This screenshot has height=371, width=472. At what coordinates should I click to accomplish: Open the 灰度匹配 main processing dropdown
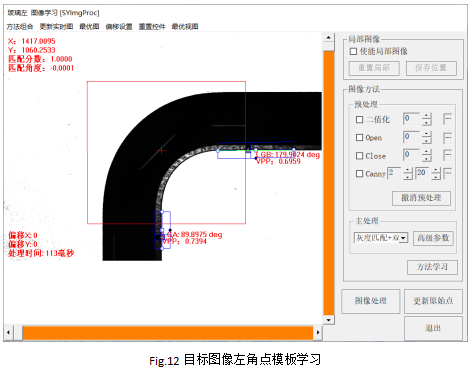(381, 238)
